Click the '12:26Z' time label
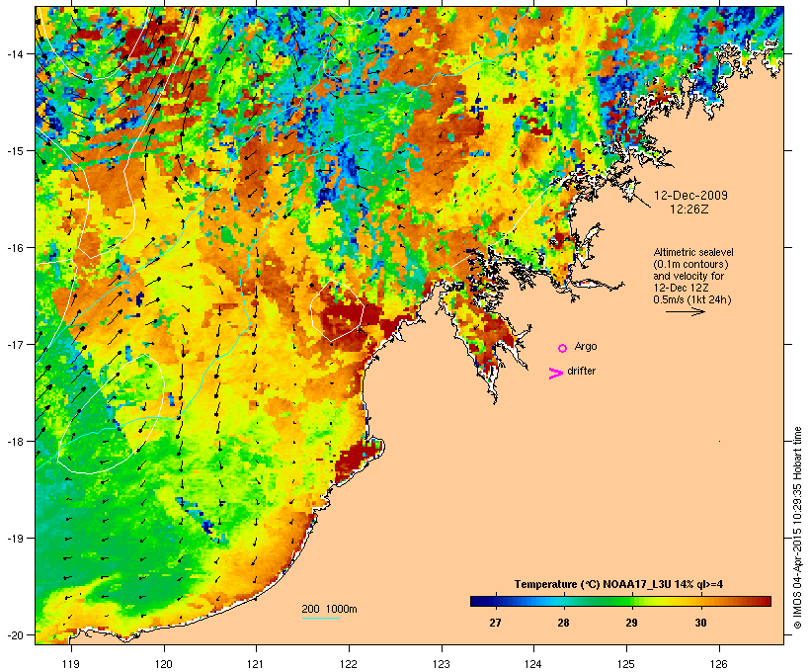The width and height of the screenshot is (810, 672). (689, 210)
